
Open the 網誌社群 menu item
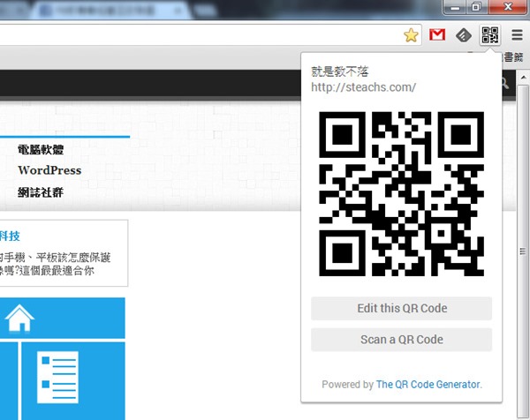click(x=41, y=192)
